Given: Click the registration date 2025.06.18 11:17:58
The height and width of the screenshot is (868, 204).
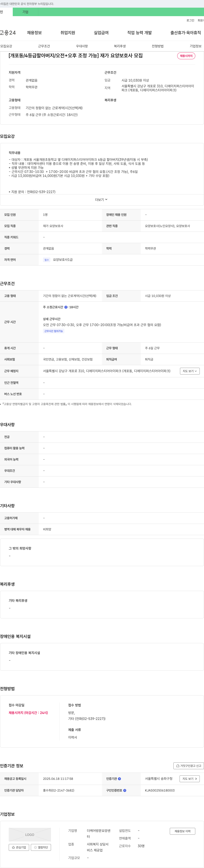Looking at the screenshot, I should pos(58,779).
